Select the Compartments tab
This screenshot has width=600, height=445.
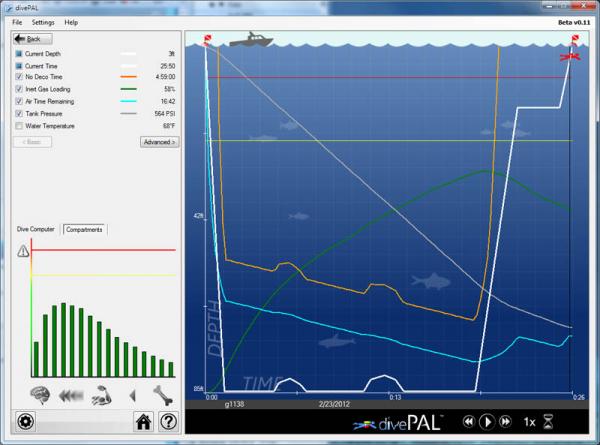[x=84, y=230]
